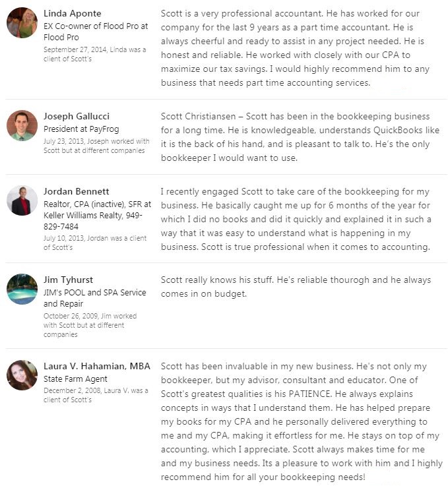Click the Joseph Gallucci name link
This screenshot has height=486, width=448.
tap(77, 116)
